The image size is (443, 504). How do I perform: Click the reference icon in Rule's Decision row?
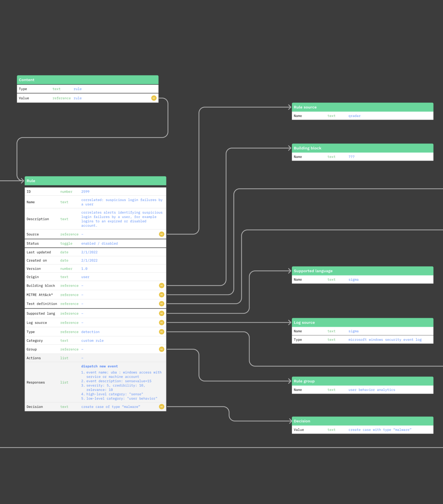(162, 407)
